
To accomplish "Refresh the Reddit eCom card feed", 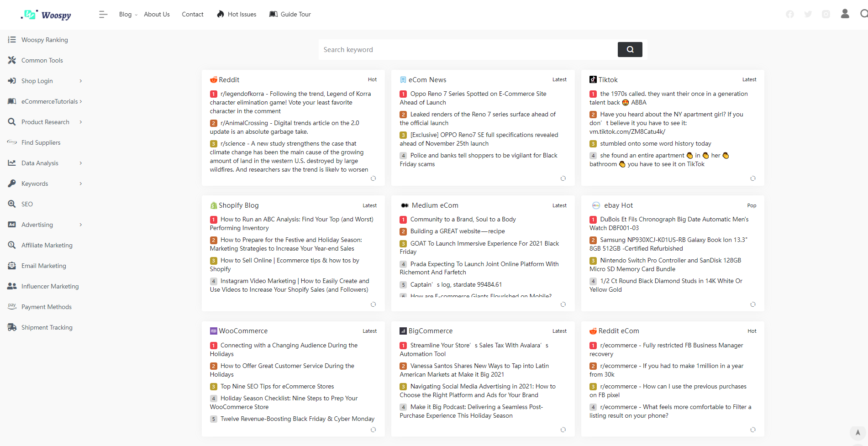I will click(x=753, y=430).
